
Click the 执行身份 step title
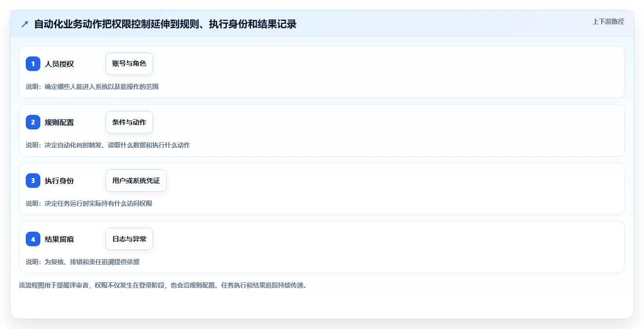59,181
